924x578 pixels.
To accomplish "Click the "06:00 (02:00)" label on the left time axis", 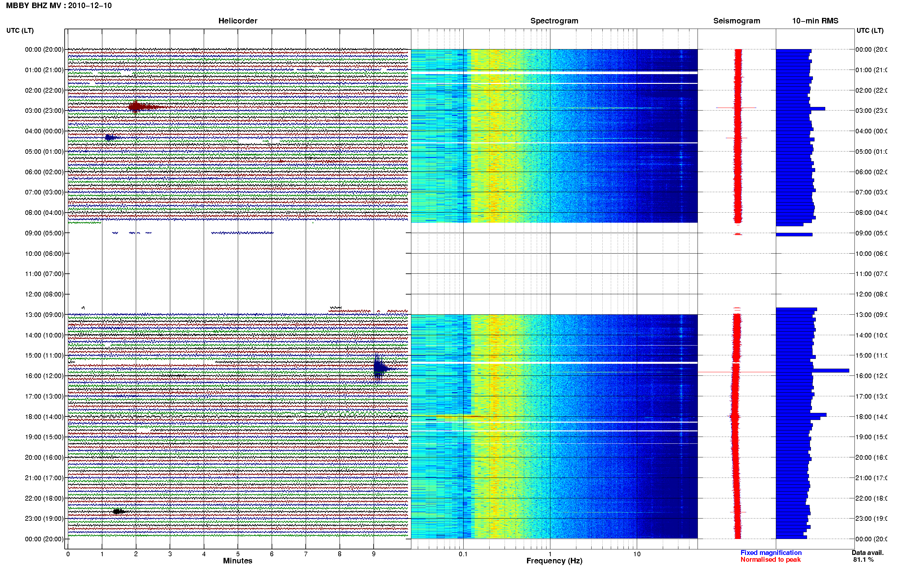I will [x=44, y=172].
